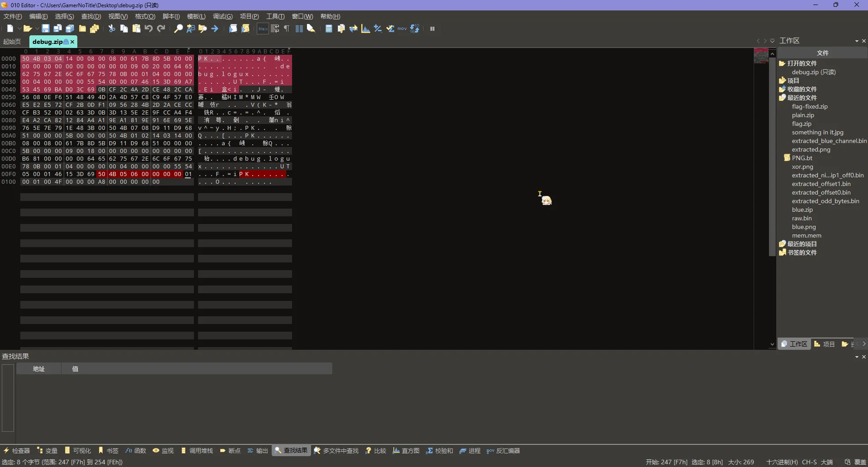This screenshot has height=467, width=868.
Task: Click the Goto blue arrow icon
Action: tap(215, 29)
